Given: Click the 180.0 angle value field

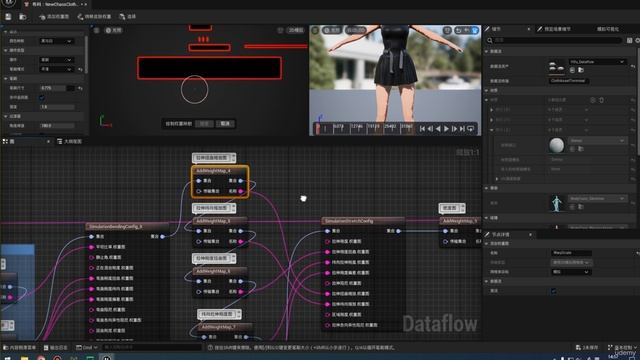Looking at the screenshot, I should (57, 126).
